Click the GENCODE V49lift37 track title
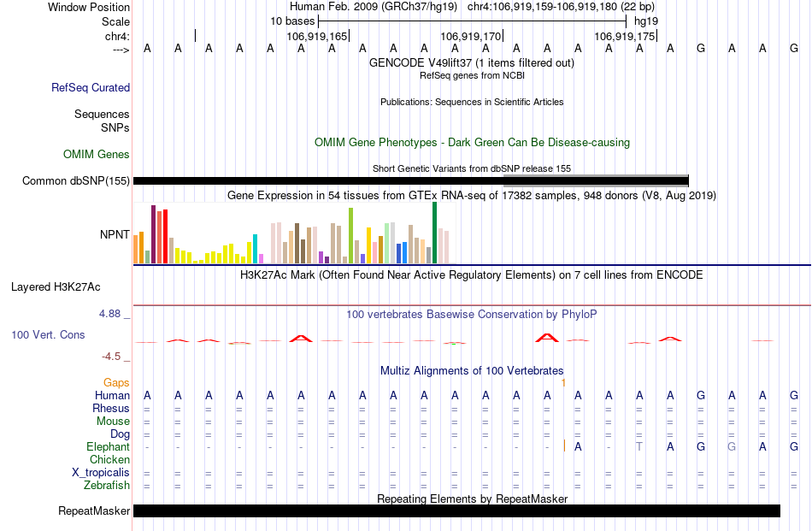The height and width of the screenshot is (531, 812). 472,62
